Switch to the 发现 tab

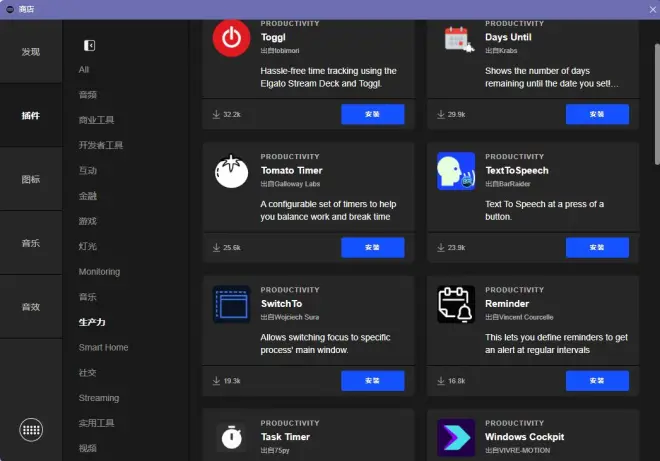pyautogui.click(x=31, y=51)
